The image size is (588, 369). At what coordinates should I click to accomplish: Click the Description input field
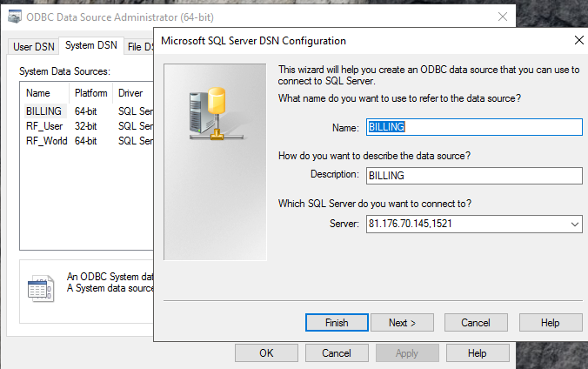[x=474, y=175]
